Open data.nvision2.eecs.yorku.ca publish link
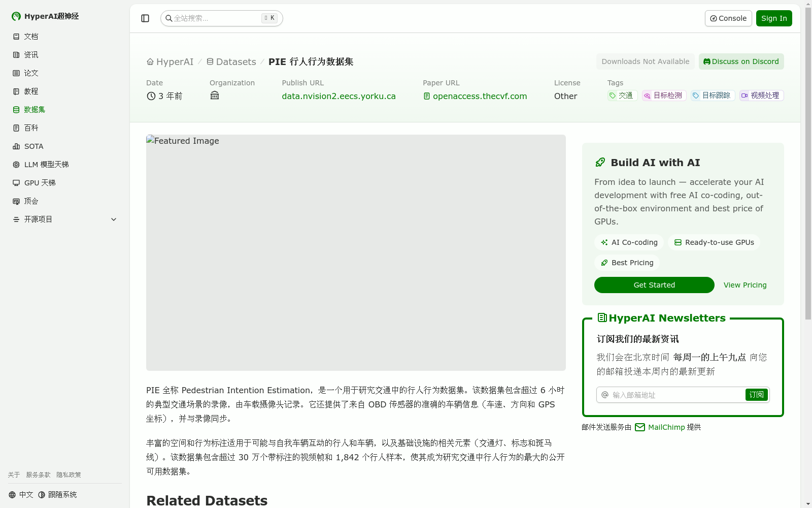This screenshot has width=812, height=508. (339, 96)
